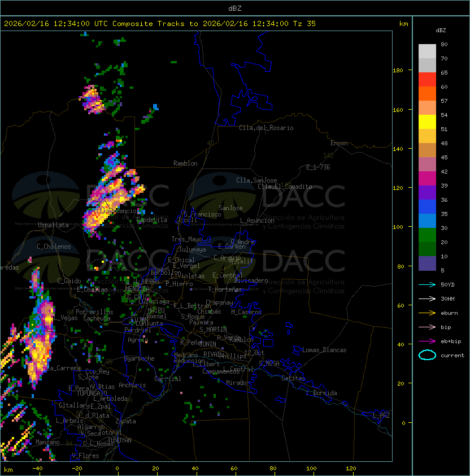Click the 'Clla.SanJose' label
The width and height of the screenshot is (470, 476).
256,180
